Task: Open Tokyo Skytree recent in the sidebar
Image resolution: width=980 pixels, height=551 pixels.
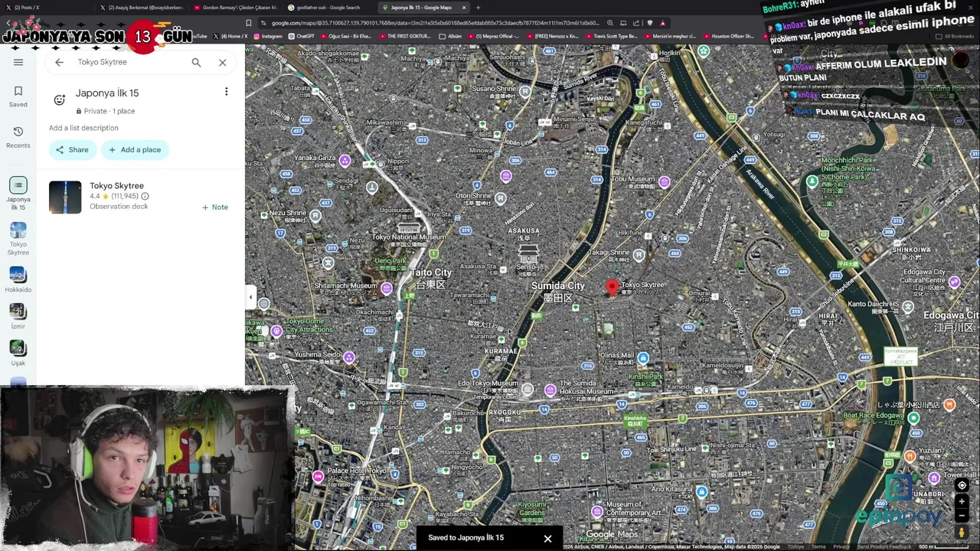Action: 18,239
